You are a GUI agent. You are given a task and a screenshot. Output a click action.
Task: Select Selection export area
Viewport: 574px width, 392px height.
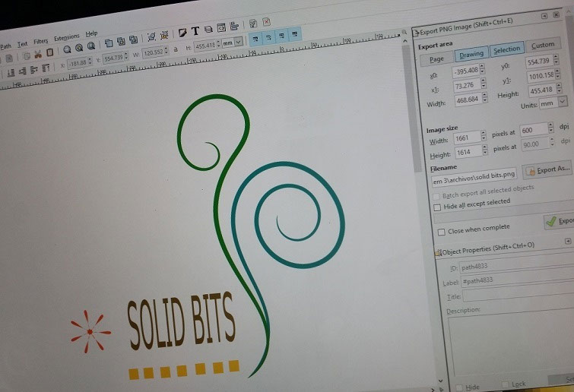coord(506,49)
